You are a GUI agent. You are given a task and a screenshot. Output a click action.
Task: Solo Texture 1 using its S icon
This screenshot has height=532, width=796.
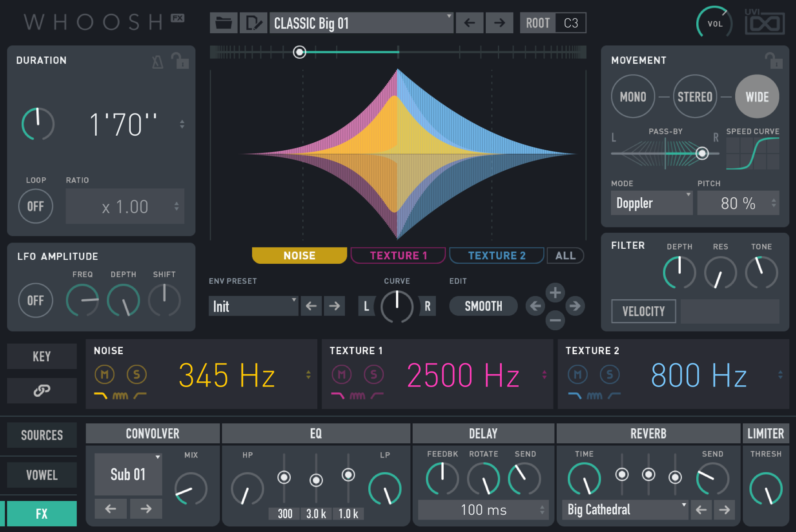(x=374, y=374)
